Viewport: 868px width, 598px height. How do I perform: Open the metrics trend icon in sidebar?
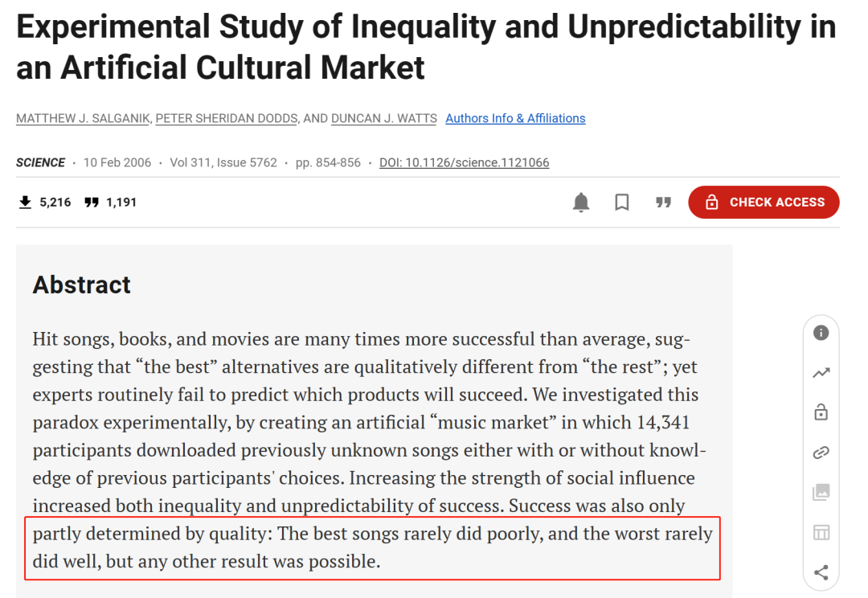[821, 373]
